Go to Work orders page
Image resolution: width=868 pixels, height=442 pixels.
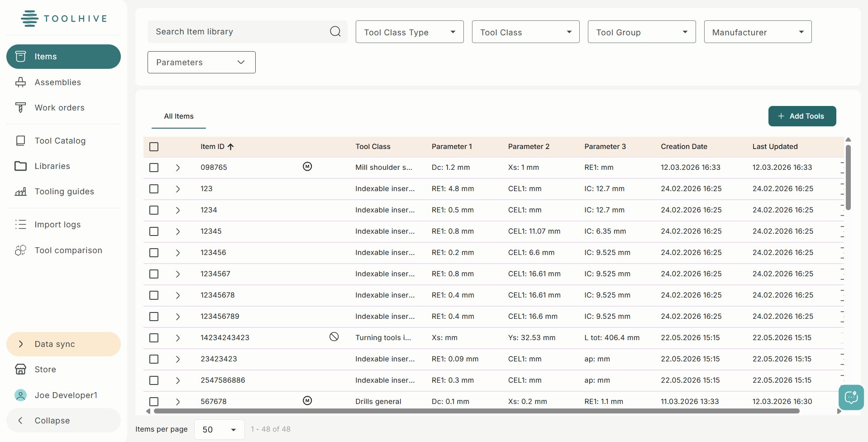[63, 108]
